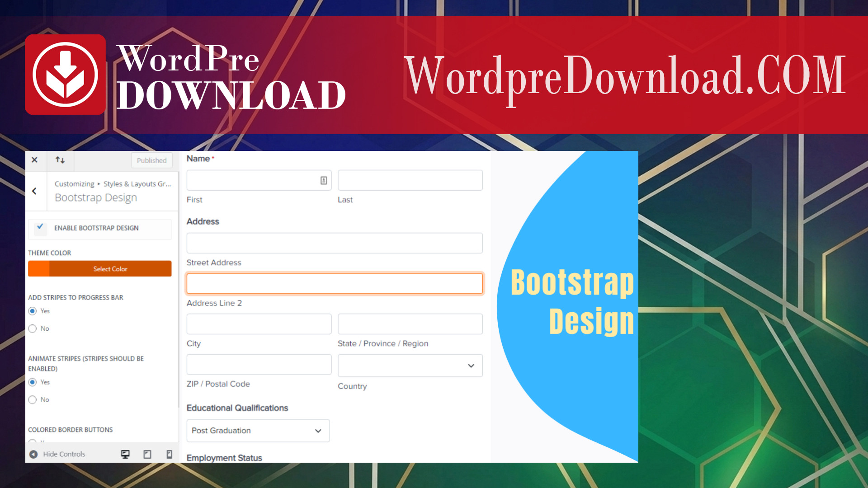868x488 pixels.
Task: Click into the Street Address field
Action: pos(335,243)
